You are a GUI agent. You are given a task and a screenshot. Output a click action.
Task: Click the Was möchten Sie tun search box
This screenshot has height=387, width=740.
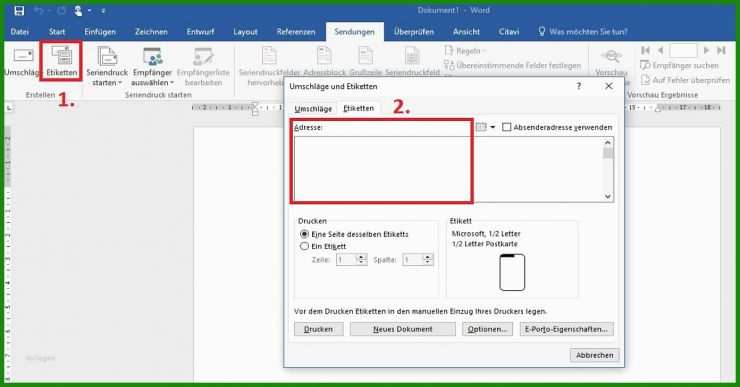(583, 32)
